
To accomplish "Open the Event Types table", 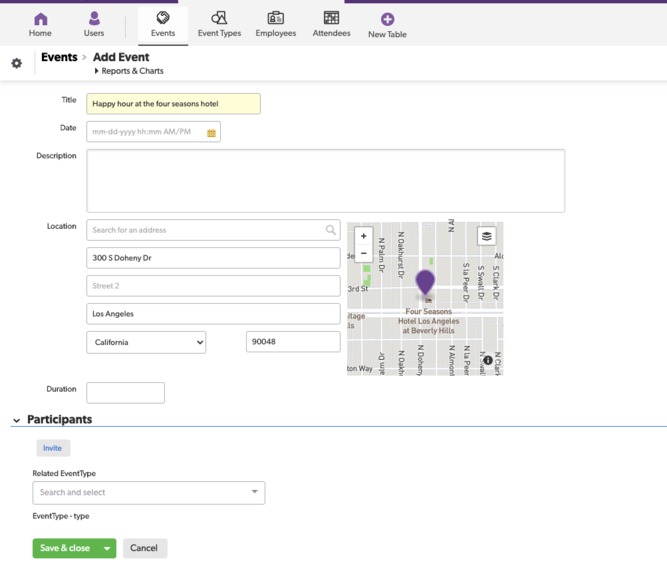I will click(x=219, y=25).
